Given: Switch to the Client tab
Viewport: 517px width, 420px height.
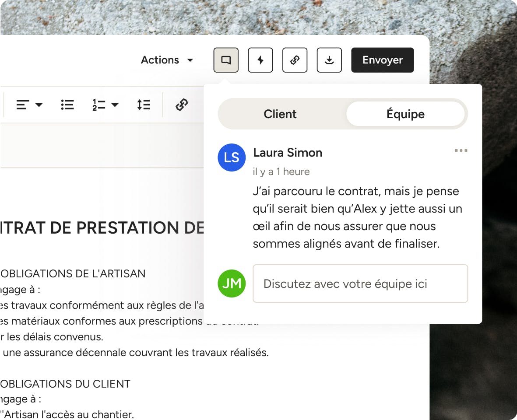Looking at the screenshot, I should point(280,114).
